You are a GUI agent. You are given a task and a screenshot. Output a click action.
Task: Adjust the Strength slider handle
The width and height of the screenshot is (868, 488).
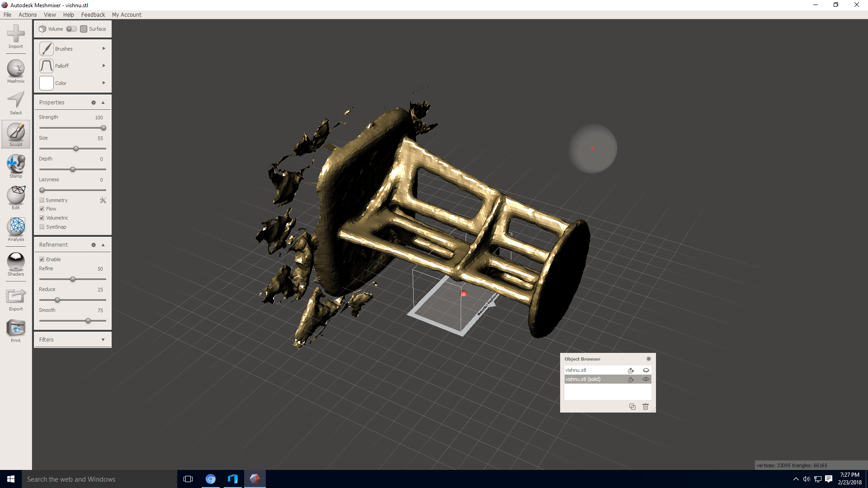click(x=104, y=128)
